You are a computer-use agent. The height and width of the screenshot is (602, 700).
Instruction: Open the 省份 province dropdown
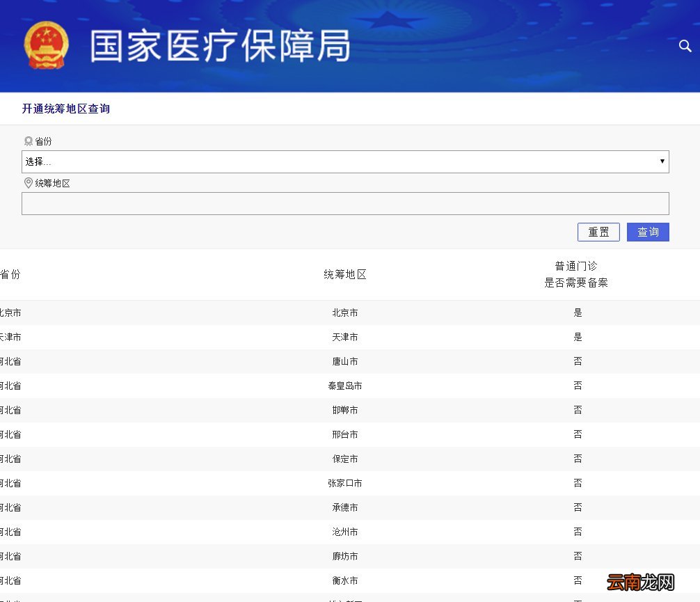(345, 161)
